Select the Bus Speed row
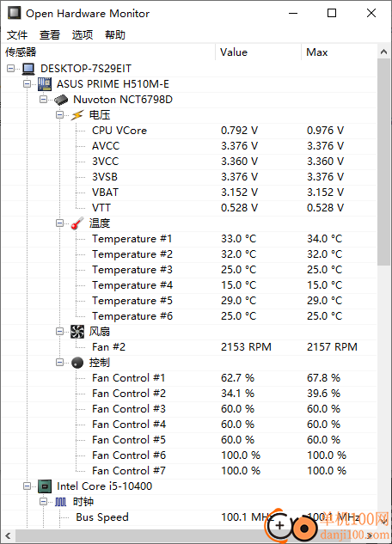 pos(189,517)
